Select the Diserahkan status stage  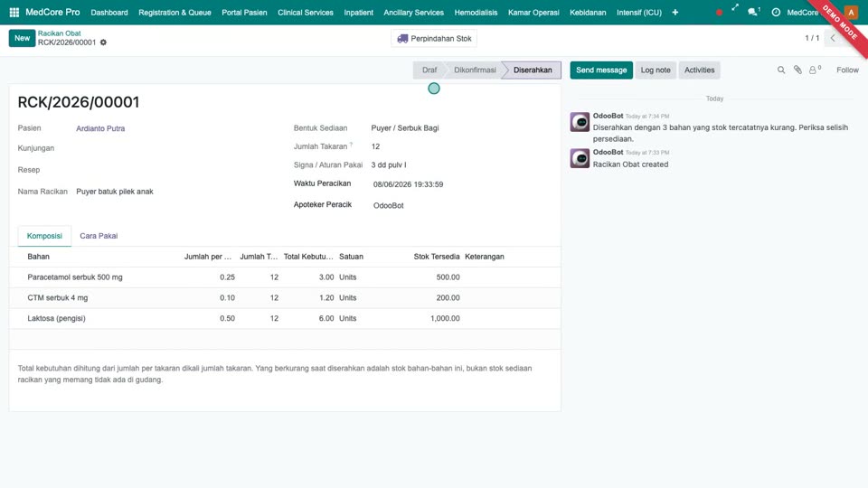click(x=533, y=70)
